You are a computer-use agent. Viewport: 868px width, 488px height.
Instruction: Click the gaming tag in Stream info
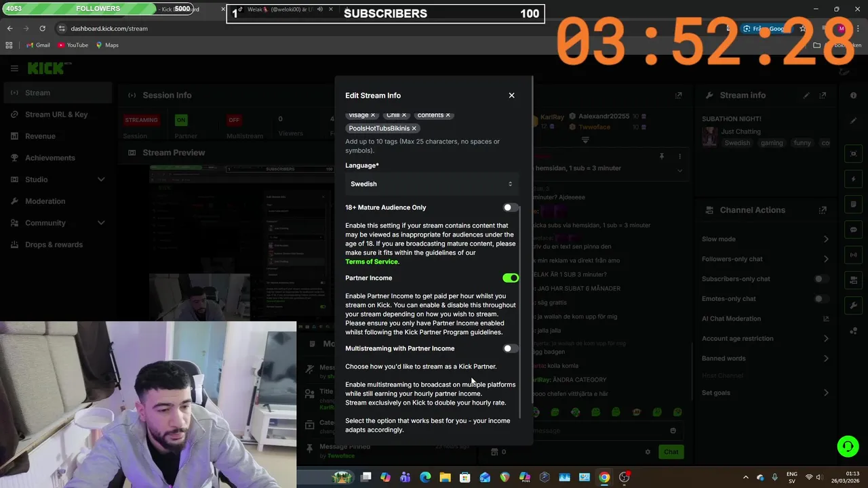[772, 143]
